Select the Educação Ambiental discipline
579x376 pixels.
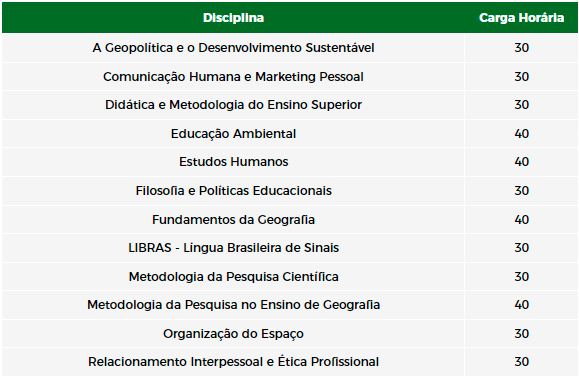pyautogui.click(x=233, y=134)
